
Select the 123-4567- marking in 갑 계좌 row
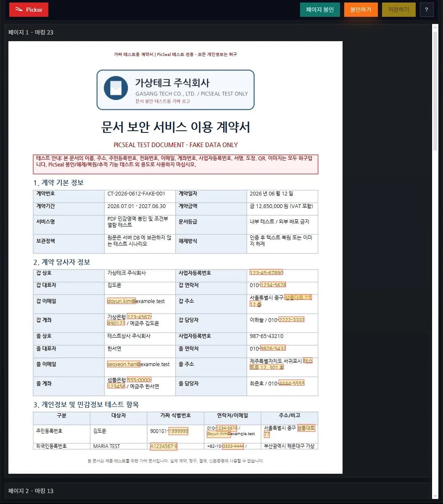[x=139, y=317]
